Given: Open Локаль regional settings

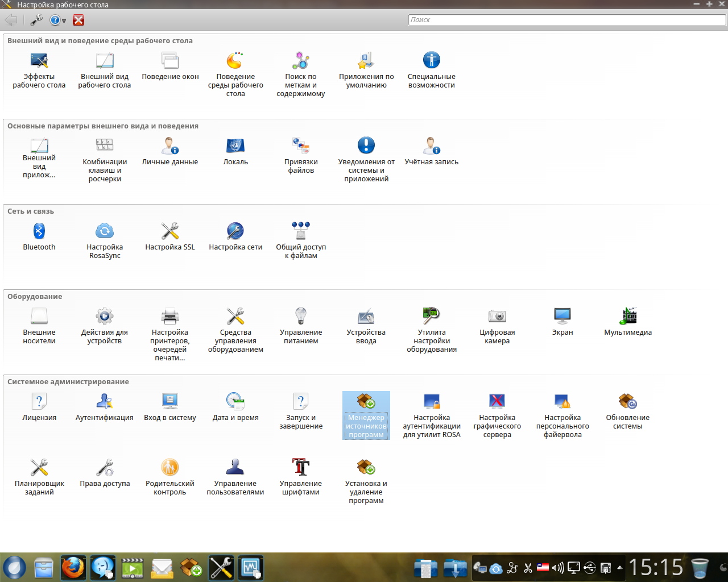Looking at the screenshot, I should point(235,146).
